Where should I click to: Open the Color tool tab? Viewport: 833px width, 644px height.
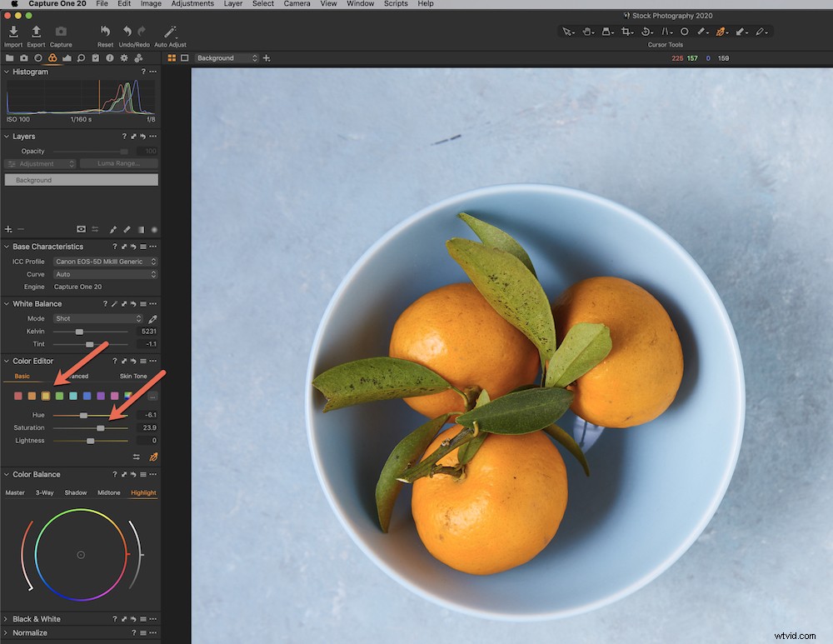[52, 57]
